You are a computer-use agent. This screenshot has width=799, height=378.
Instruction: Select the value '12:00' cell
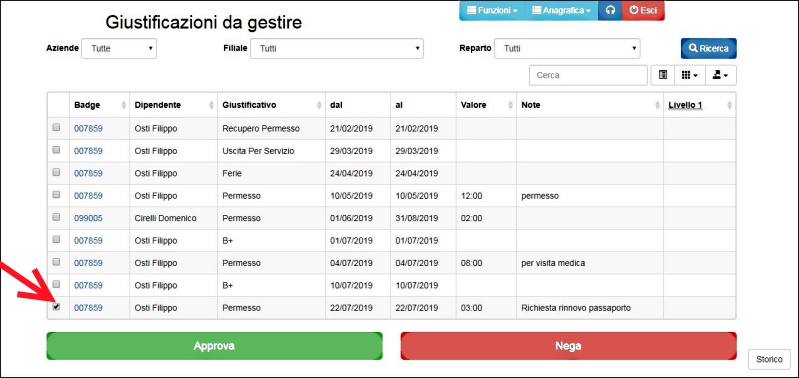486,196
